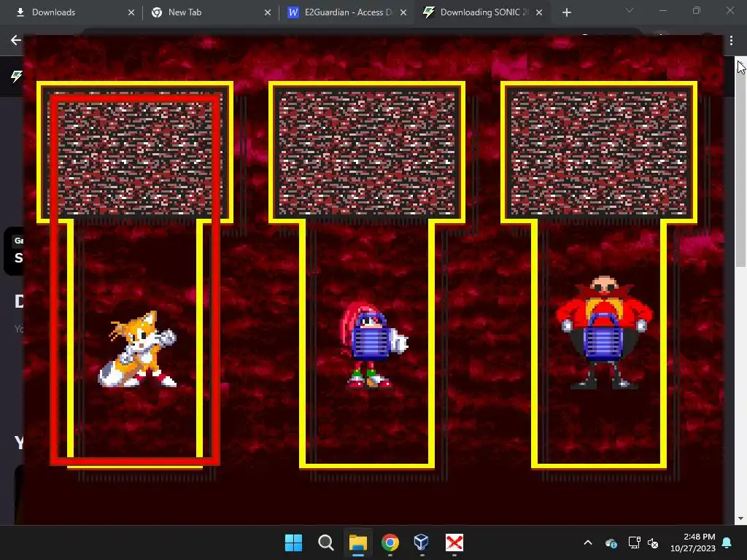Open the notification bell icon
Viewport: 747px width, 560px height.
727,542
